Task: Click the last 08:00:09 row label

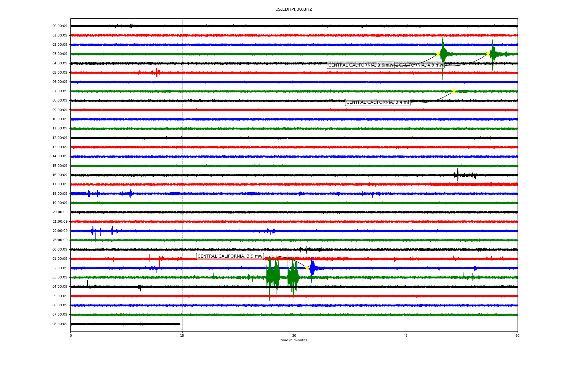Action: click(60, 324)
